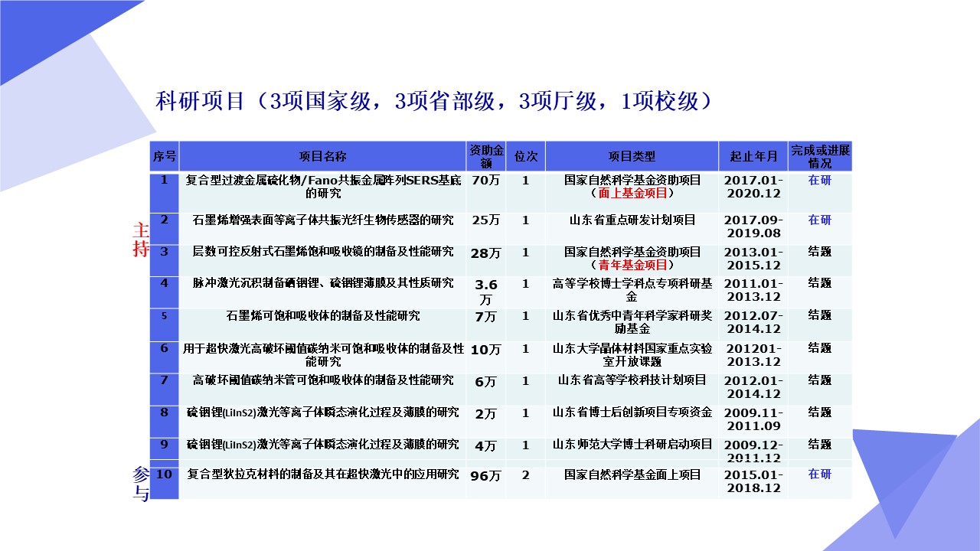This screenshot has height=551, width=980.
Task: Click '在研' status for project 2
Action: pos(819,220)
